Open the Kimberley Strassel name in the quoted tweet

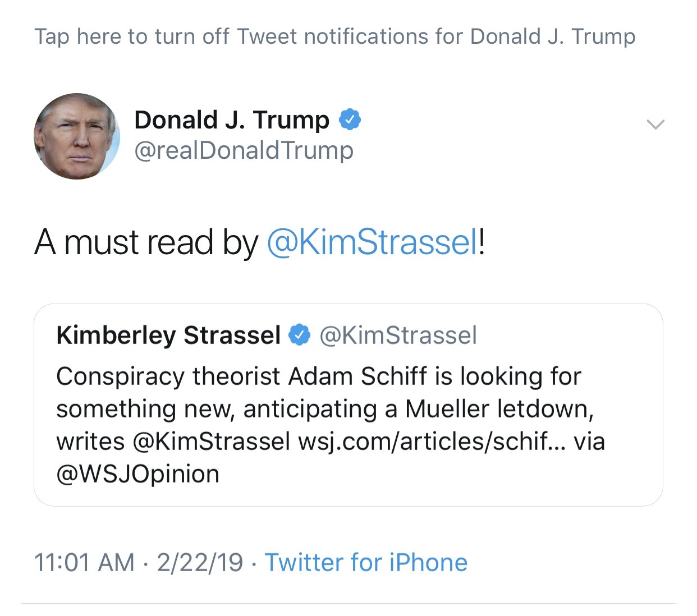(x=168, y=335)
